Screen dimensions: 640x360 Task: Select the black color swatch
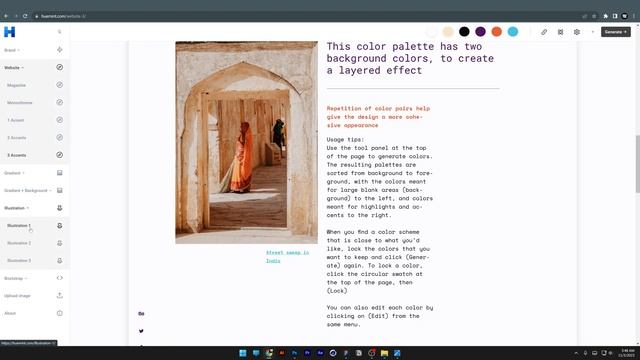coord(464,32)
